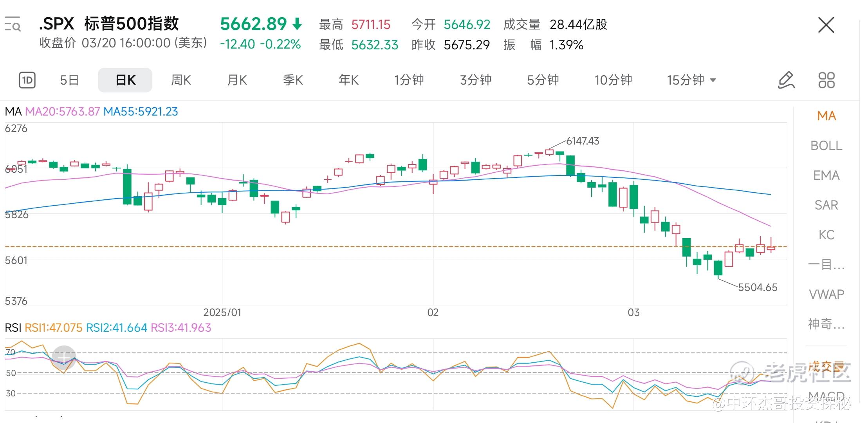Toggle the BOLL indicator overlay
Viewport: 868px width, 423px height.
click(826, 146)
